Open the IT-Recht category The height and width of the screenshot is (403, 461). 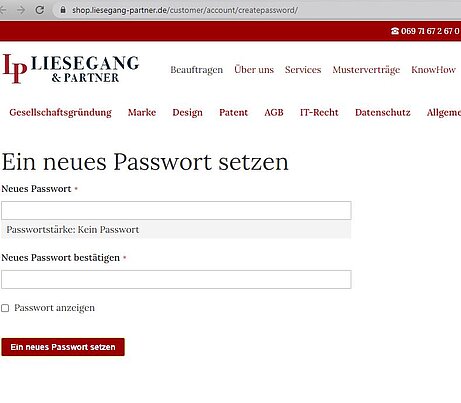[319, 112]
